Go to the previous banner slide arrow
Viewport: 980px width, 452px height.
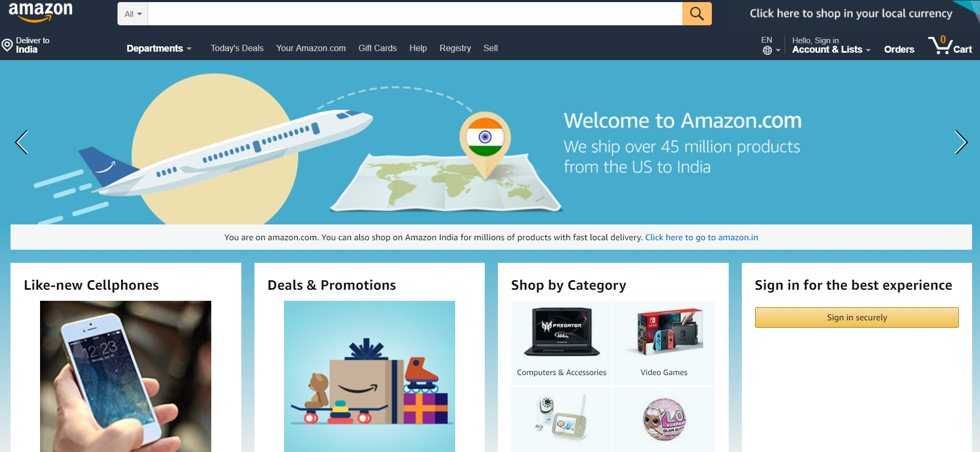[x=22, y=142]
